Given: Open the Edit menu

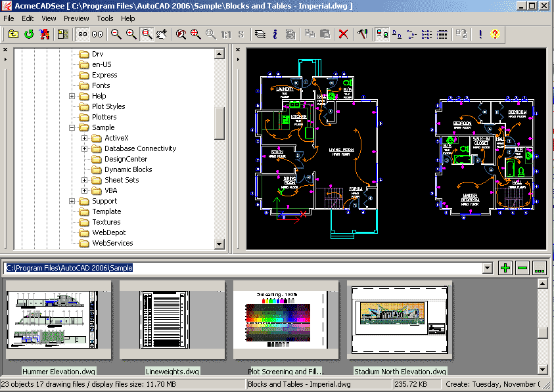Looking at the screenshot, I should 28,18.
